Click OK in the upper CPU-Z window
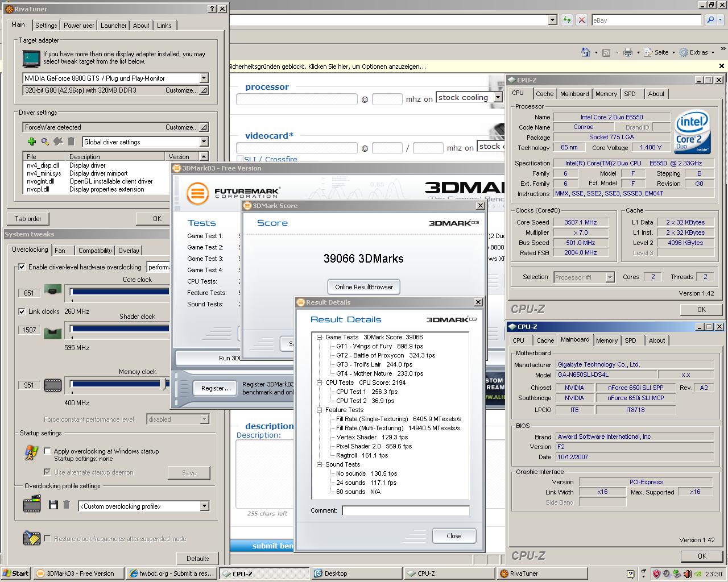 701,310
